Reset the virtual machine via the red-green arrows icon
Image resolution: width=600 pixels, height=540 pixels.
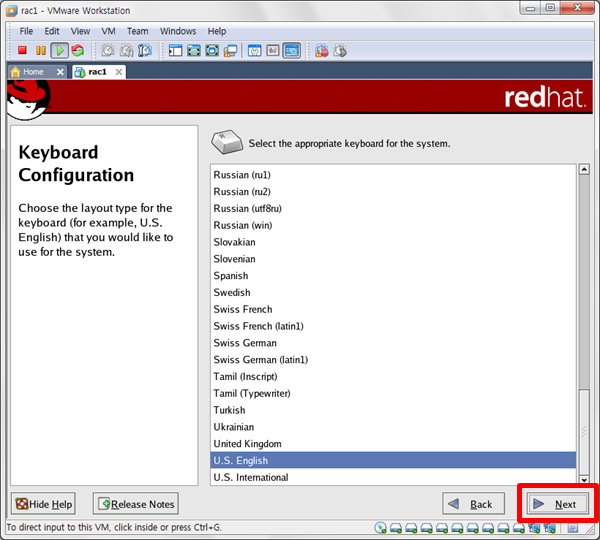(78, 51)
